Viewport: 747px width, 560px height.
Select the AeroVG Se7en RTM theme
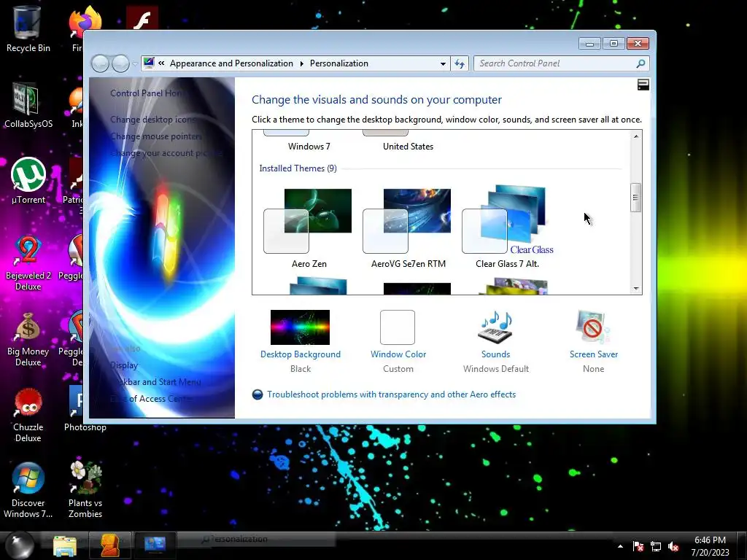point(409,228)
